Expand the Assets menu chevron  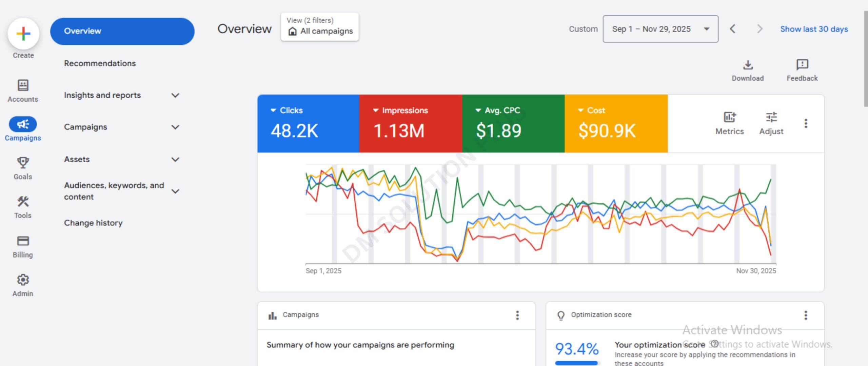[x=175, y=160]
